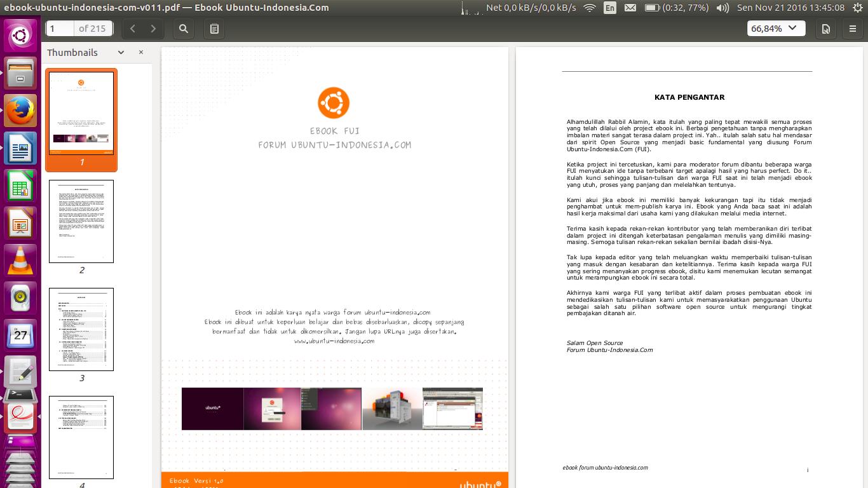
Task: Open the Wi-Fi network indicator
Action: point(589,8)
